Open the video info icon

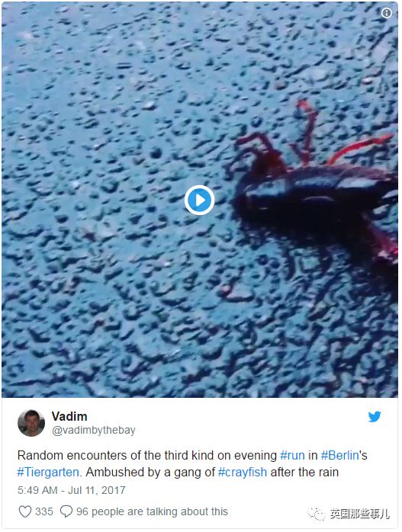(x=387, y=13)
